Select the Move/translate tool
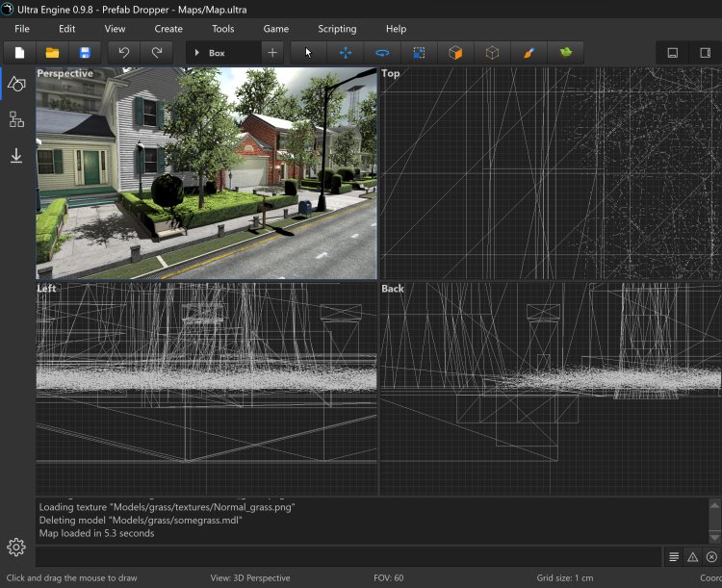Viewport: 722px width, 588px height. coord(345,53)
